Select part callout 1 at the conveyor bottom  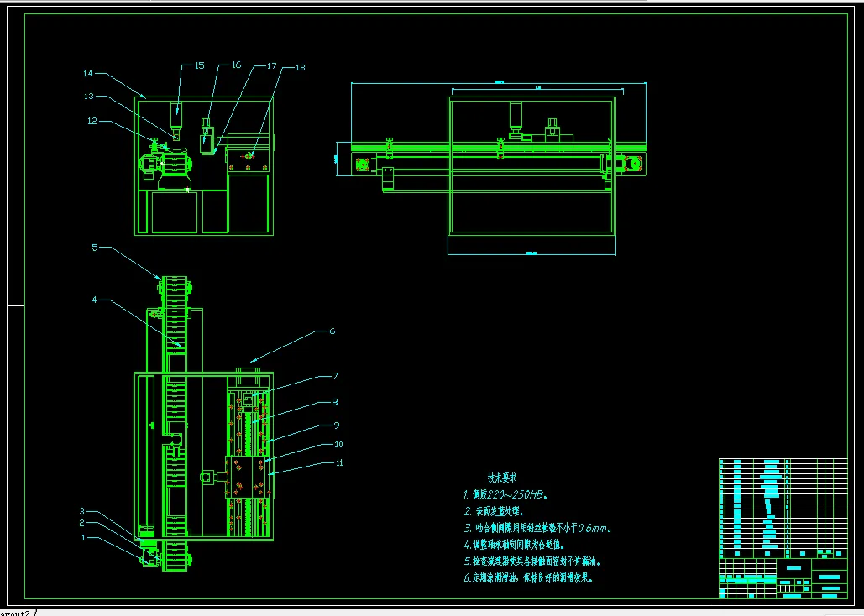tap(84, 537)
